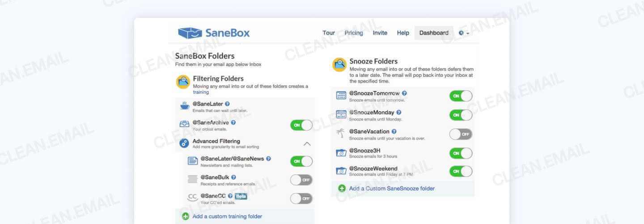This screenshot has height=224, width=644.
Task: Click the Beta badge next to @SaneCC
Action: coord(241,196)
